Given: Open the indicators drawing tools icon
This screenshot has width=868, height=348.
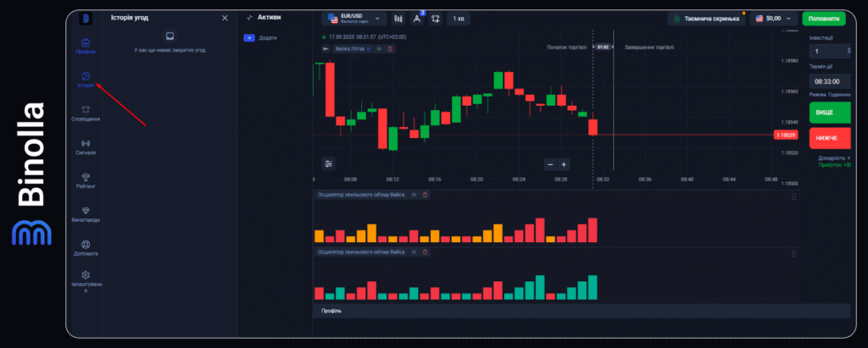Looking at the screenshot, I should (416, 18).
